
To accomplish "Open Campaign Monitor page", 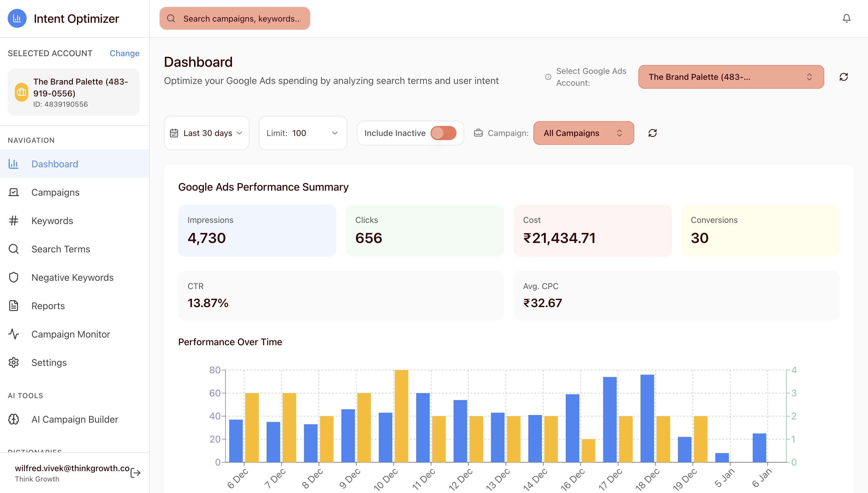I will click(70, 334).
